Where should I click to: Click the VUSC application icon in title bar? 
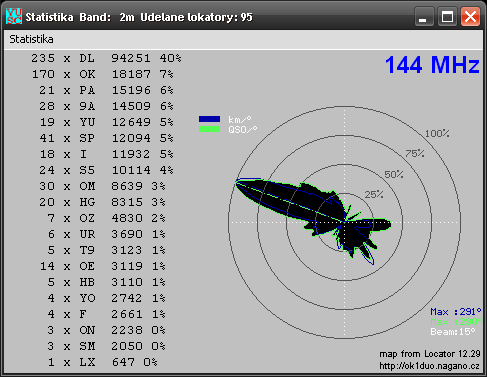coord(14,16)
